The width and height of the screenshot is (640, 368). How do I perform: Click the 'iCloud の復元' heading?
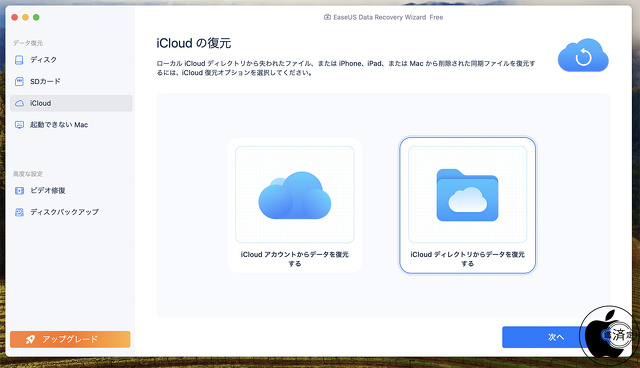coord(193,43)
